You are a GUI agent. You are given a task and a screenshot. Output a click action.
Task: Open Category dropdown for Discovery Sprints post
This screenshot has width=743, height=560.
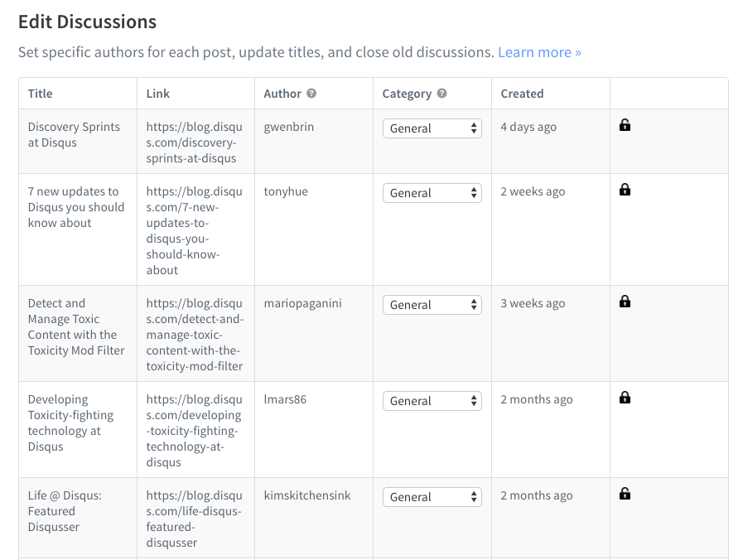(432, 128)
